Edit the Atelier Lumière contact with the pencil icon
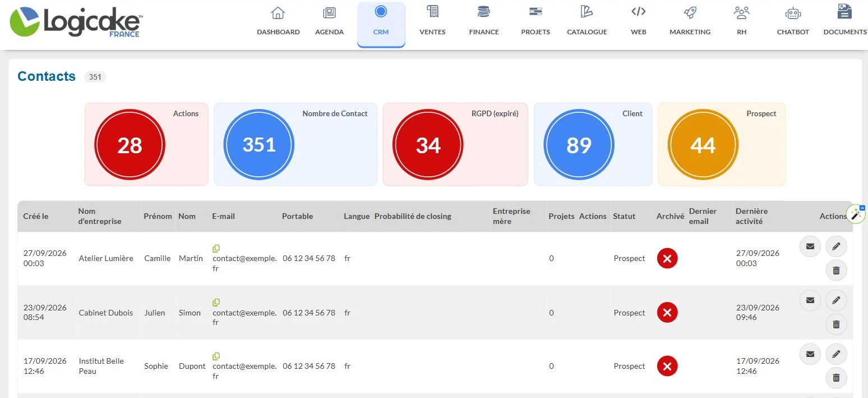Image resolution: width=868 pixels, height=398 pixels. [836, 246]
